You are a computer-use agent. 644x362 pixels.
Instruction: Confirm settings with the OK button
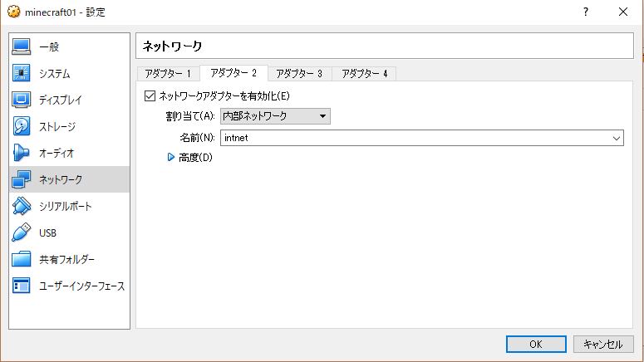coord(536,344)
